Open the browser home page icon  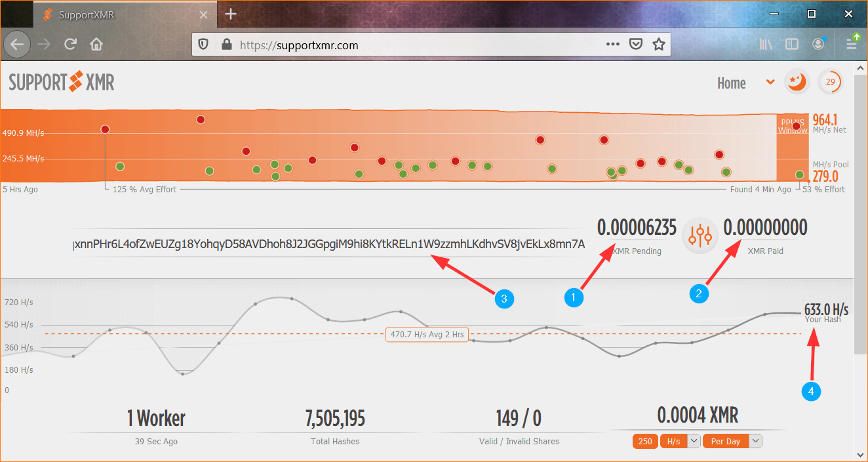(x=96, y=45)
